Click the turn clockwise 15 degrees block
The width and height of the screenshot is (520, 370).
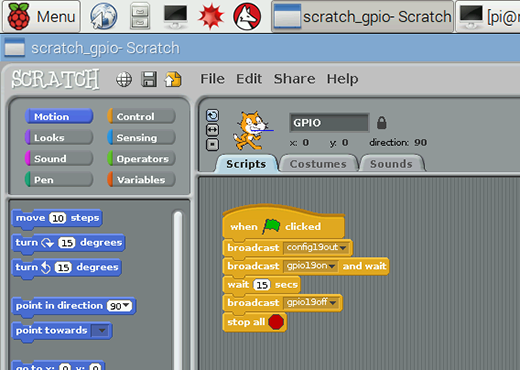(68, 243)
